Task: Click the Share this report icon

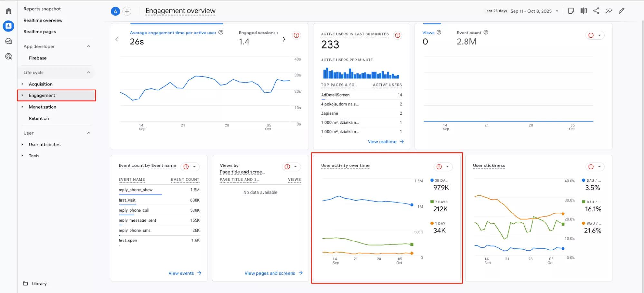Action: 596,11
